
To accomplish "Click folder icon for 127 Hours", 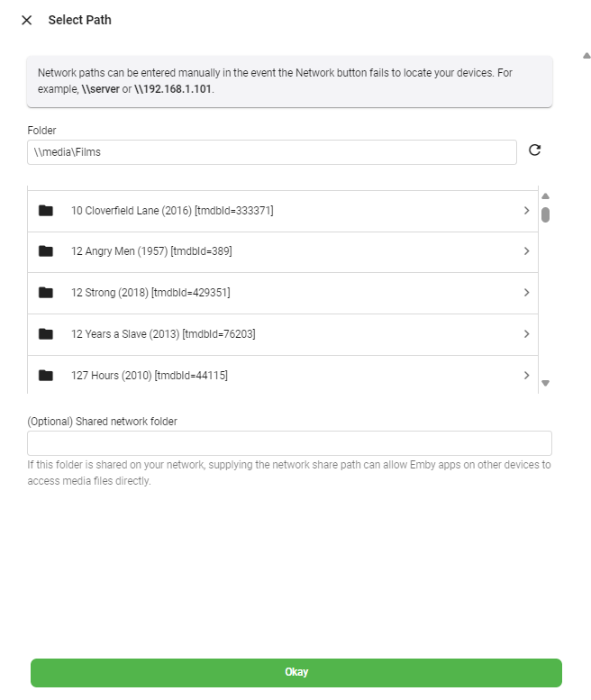I will click(x=46, y=376).
